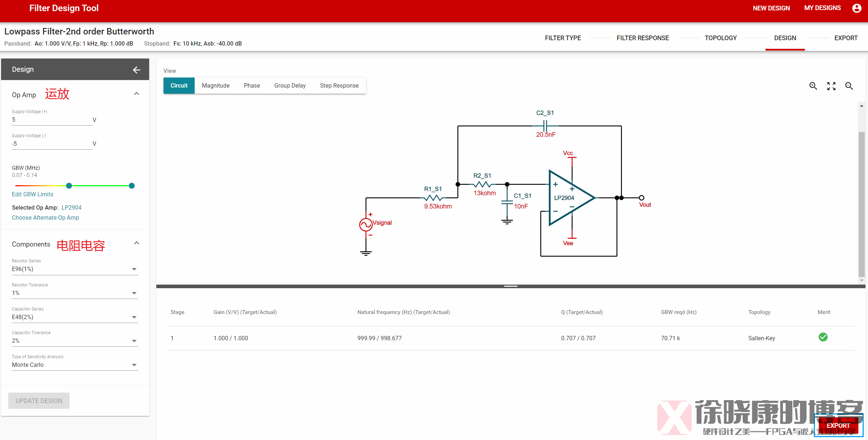Open Type of Sensitivity Analysis dropdown
This screenshot has height=440, width=868.
click(75, 365)
